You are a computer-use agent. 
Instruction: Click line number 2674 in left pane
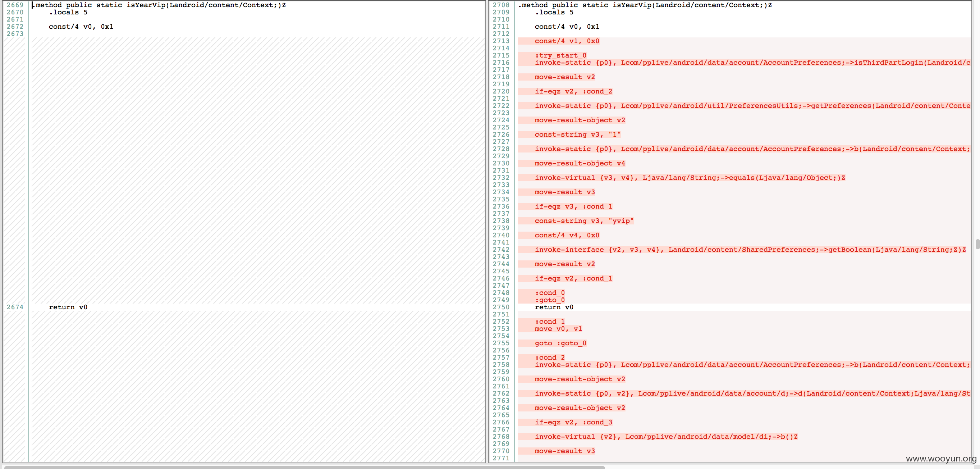15,307
